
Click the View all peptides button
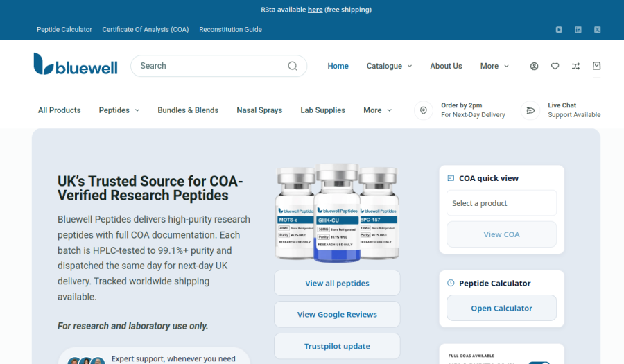pos(337,283)
